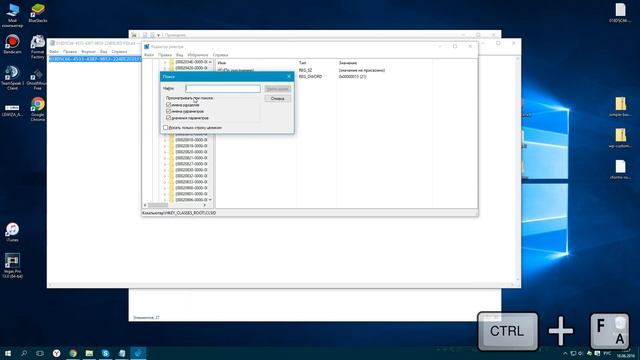Screen dimensions: 640x360
Task: Switch to Registry Editor on the taskbar
Action: tap(138, 353)
